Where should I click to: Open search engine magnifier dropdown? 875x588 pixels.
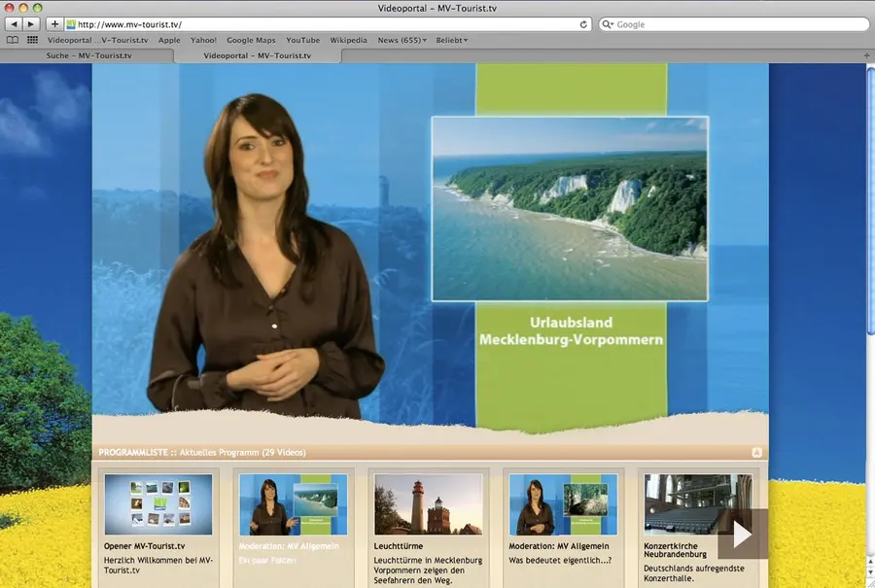click(608, 24)
